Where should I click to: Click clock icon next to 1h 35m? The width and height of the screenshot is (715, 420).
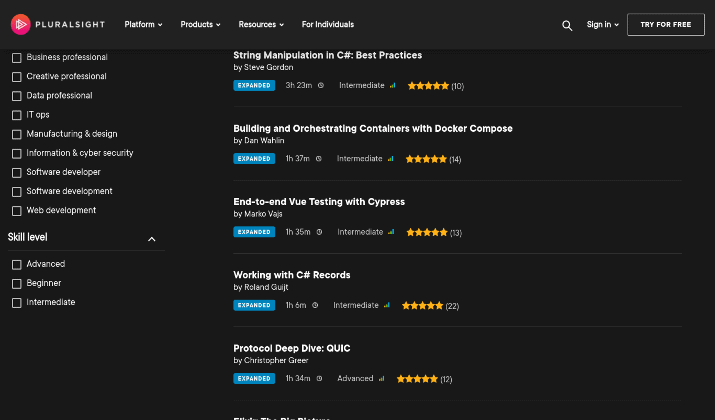(319, 232)
